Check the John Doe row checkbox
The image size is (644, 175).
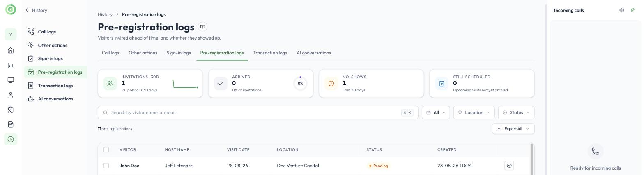coord(106,166)
